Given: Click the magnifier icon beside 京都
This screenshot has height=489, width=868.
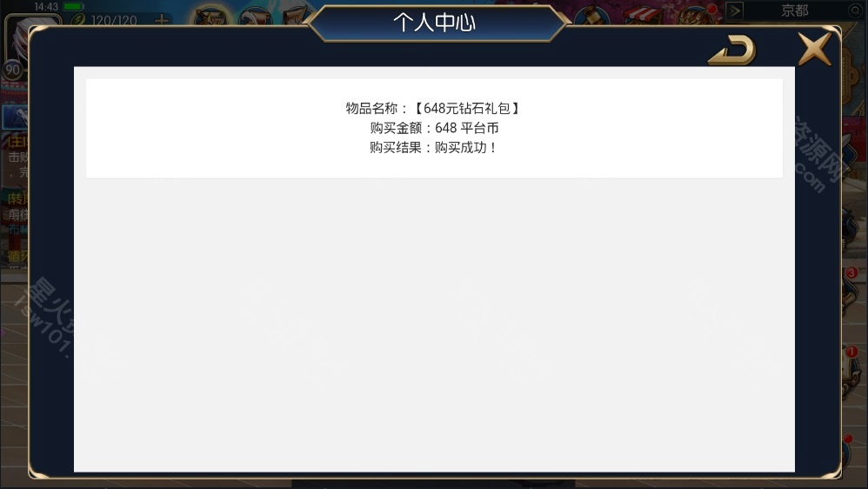Looking at the screenshot, I should 855,10.
